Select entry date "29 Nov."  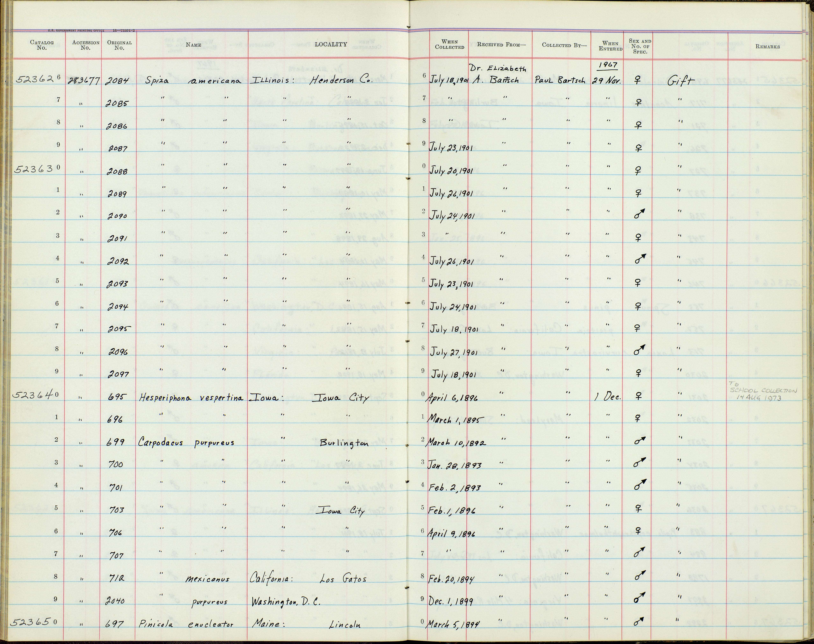pyautogui.click(x=606, y=81)
